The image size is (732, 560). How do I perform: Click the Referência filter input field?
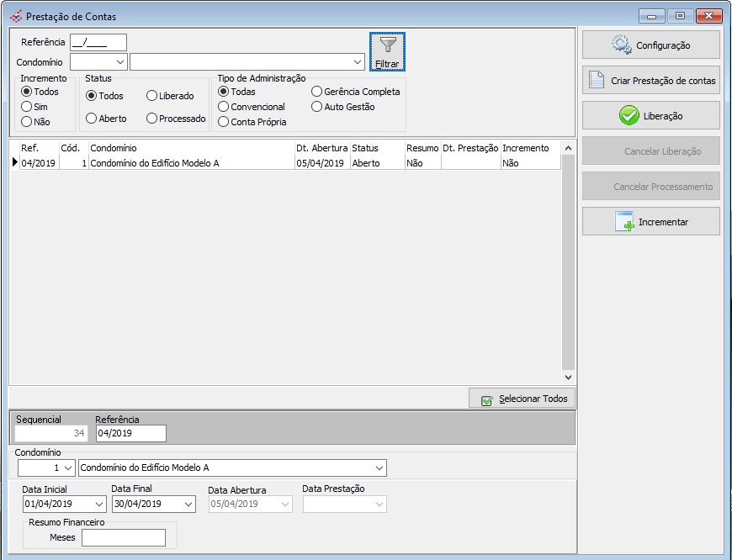pyautogui.click(x=98, y=42)
